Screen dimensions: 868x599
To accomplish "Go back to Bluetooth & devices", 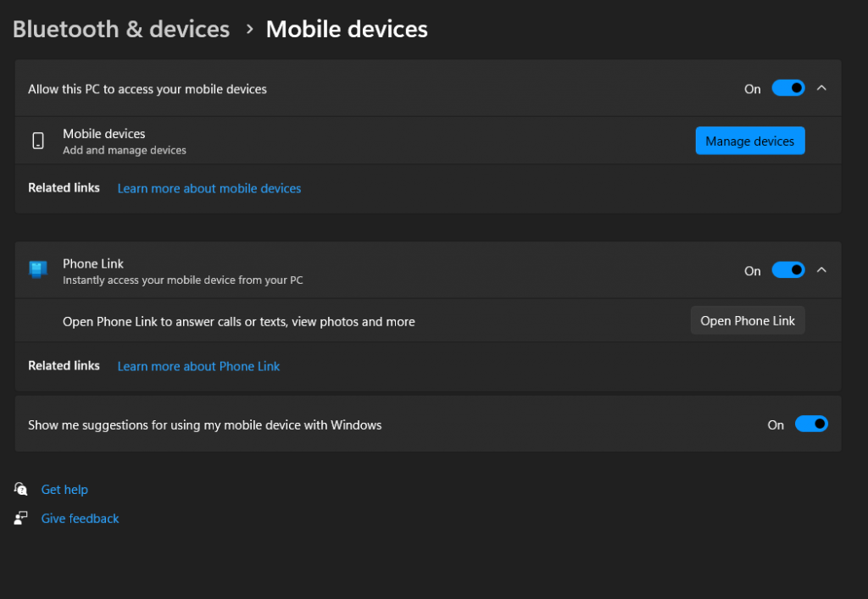I will tap(121, 29).
